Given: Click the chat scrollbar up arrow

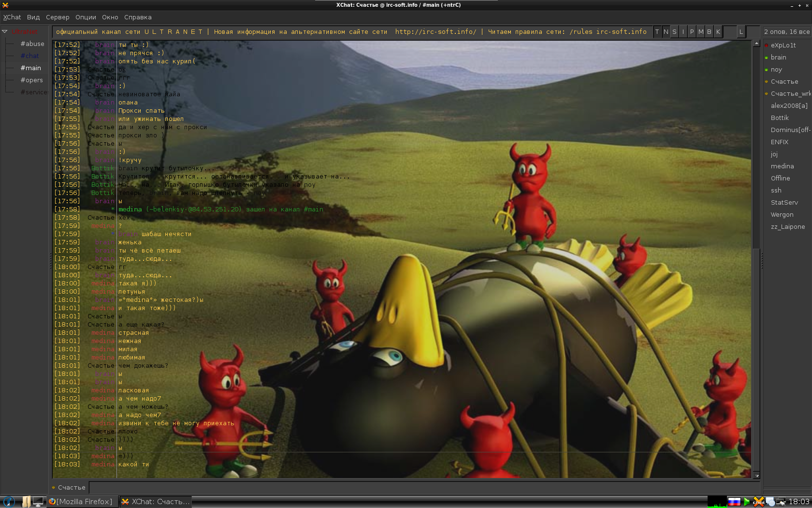Looking at the screenshot, I should click(x=756, y=44).
